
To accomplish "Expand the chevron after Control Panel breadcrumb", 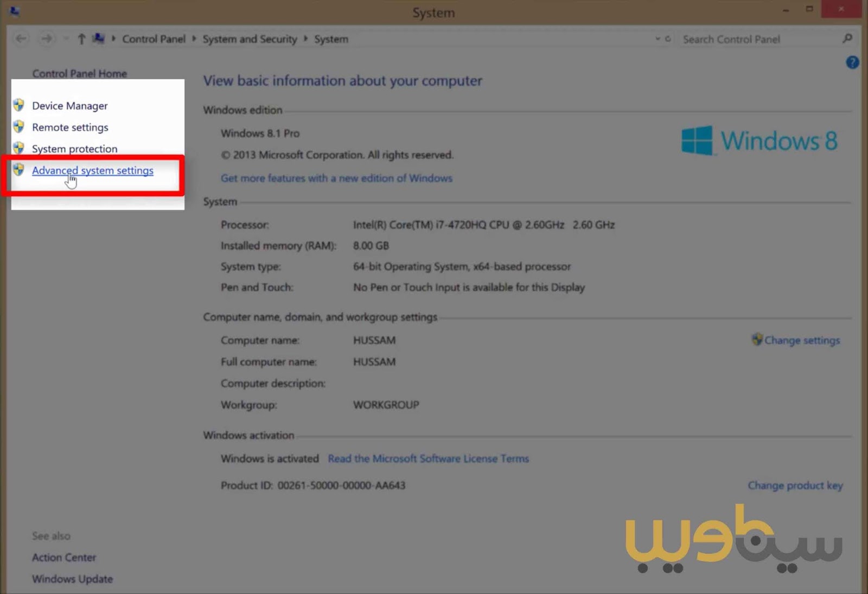I will 194,39.
